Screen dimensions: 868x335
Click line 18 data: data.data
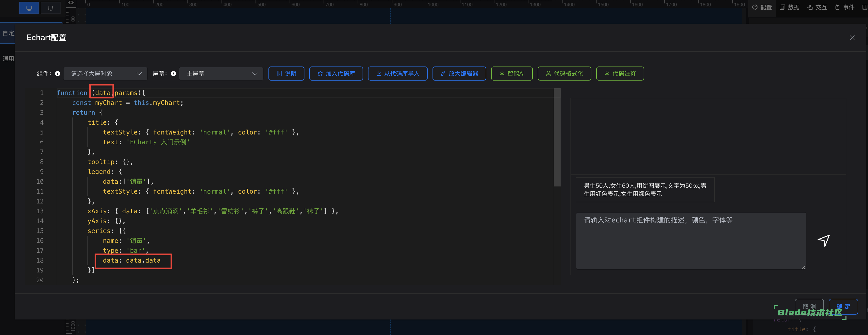pyautogui.click(x=132, y=261)
